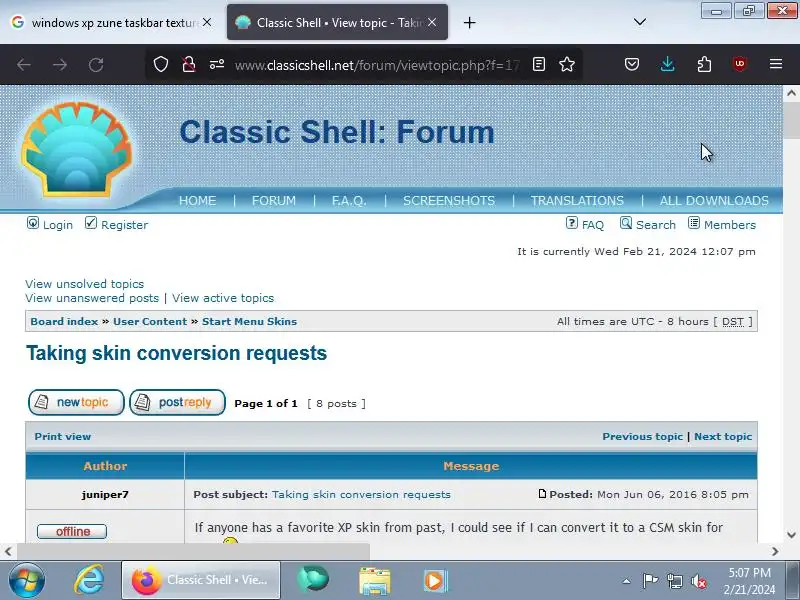Open the TRANSLATIONS navigation item

(577, 201)
